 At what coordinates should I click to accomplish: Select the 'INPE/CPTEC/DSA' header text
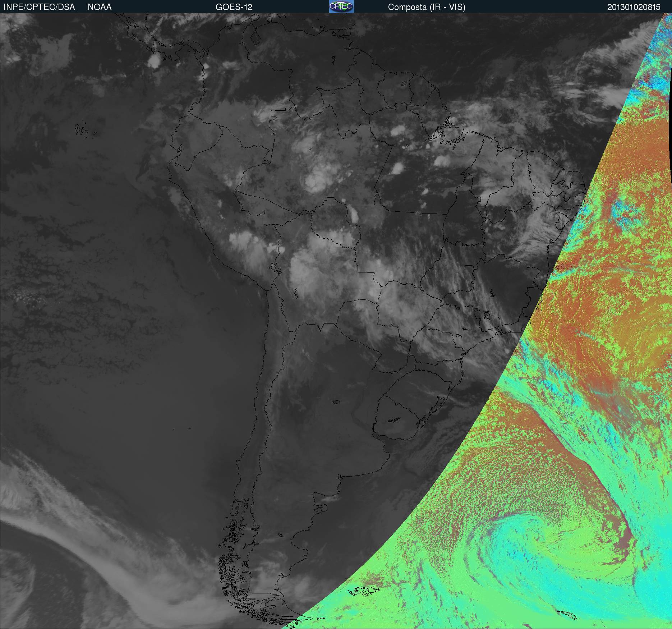39,7
